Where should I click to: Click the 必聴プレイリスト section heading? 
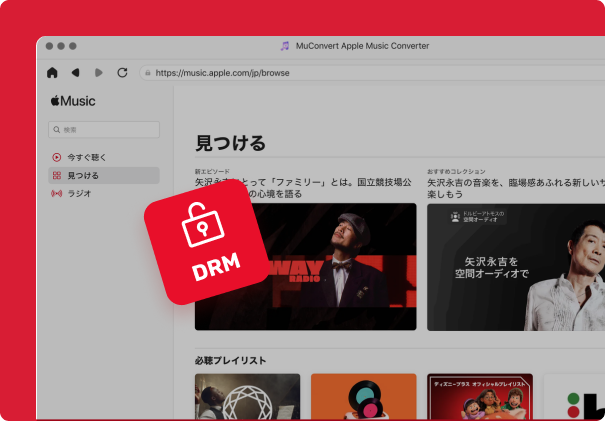230,361
